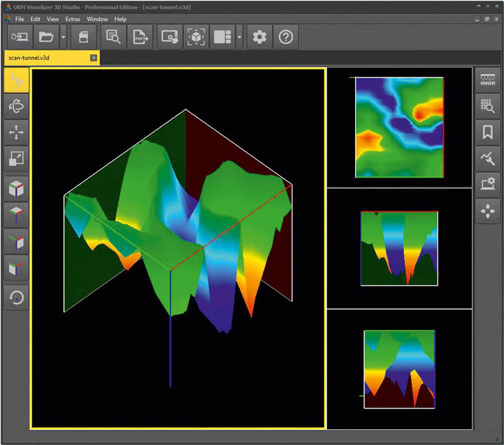
Task: Select the pan tool in the left toolbar
Action: point(16,132)
